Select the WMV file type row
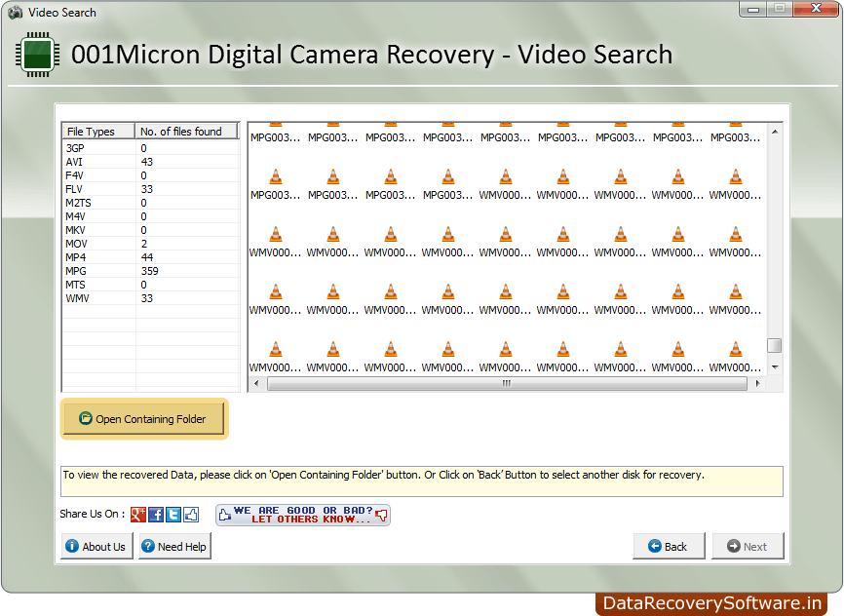Screen dimensions: 844x616 [x=151, y=298]
